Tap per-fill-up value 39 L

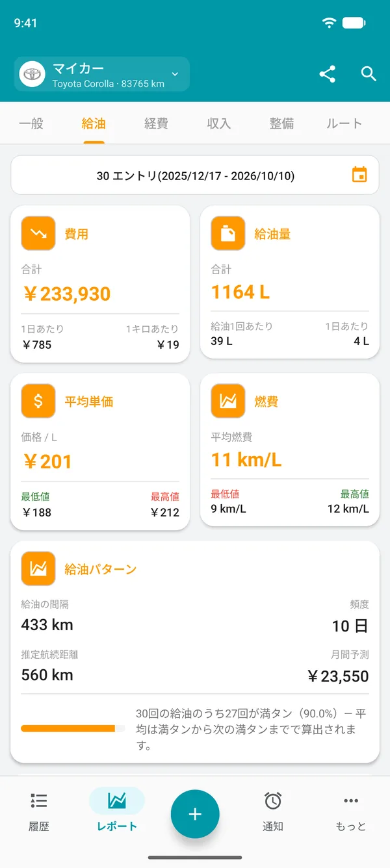click(x=222, y=341)
